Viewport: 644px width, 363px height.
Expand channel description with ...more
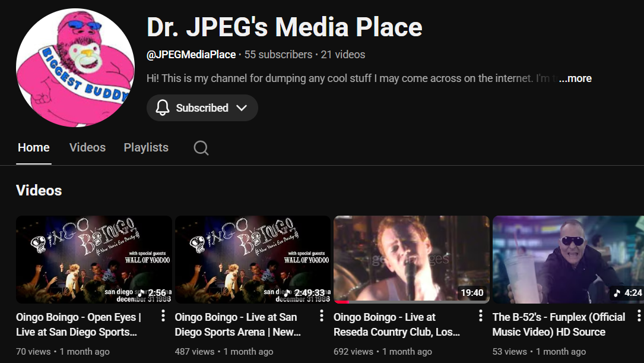[x=575, y=78]
